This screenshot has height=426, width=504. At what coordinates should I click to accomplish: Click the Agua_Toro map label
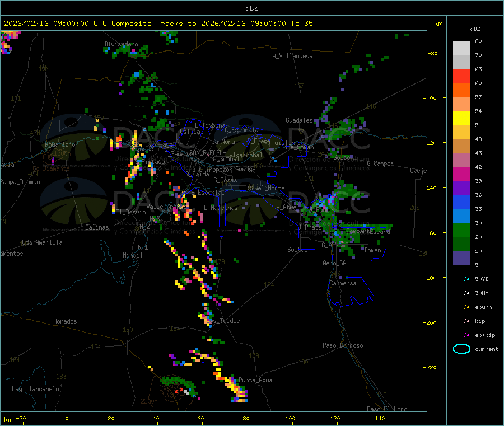click(x=60, y=144)
